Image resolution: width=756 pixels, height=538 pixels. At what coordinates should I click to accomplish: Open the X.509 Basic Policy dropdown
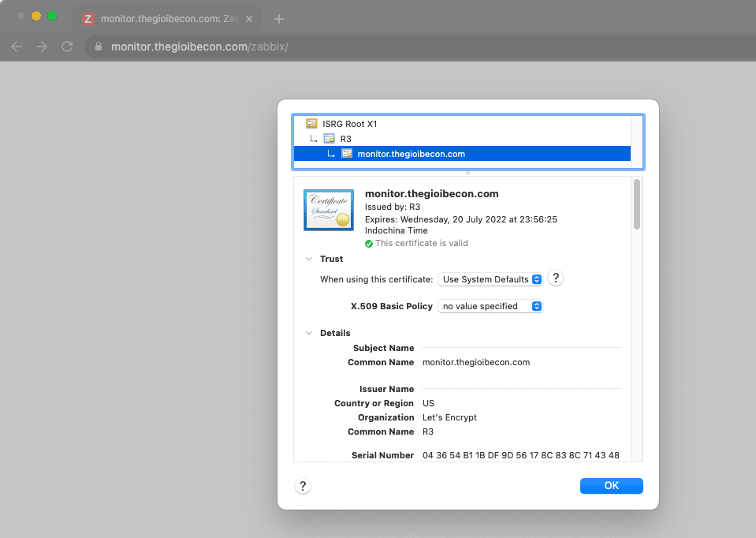tap(490, 305)
